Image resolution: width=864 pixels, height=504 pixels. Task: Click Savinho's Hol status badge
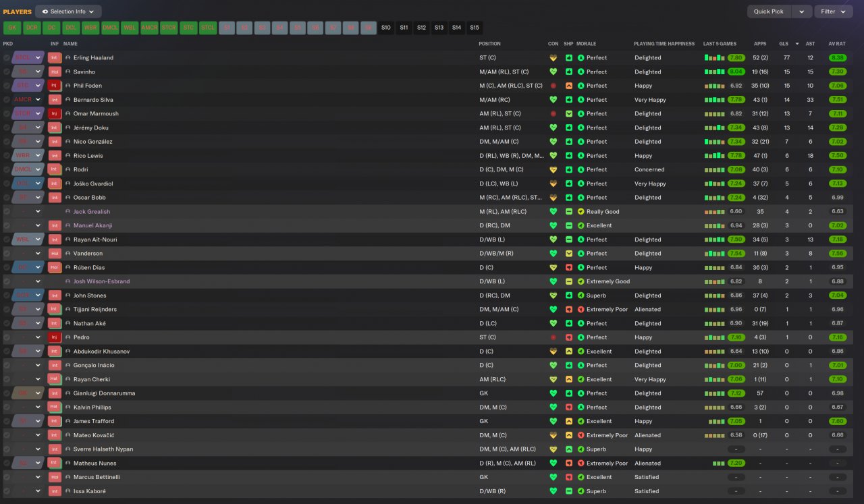tap(55, 72)
